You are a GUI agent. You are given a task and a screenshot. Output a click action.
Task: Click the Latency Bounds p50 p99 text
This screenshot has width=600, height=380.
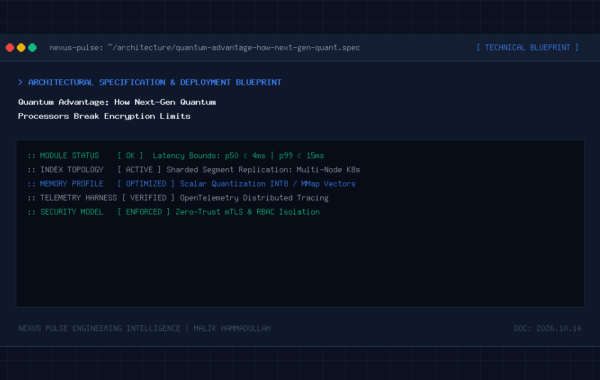click(x=238, y=156)
